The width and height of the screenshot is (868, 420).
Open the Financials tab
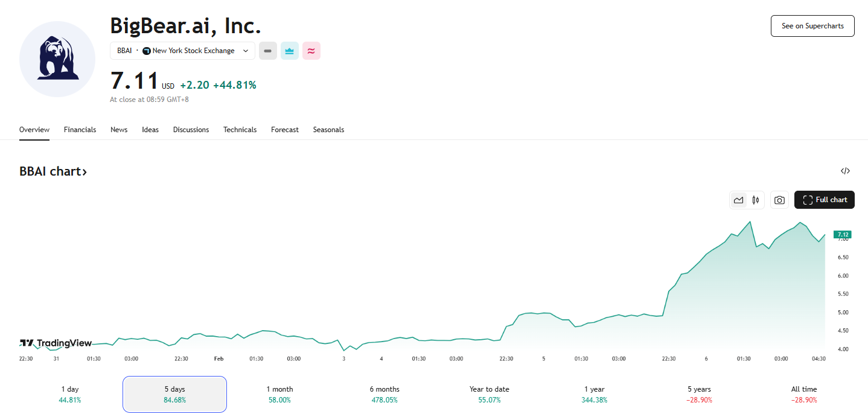[x=80, y=130]
